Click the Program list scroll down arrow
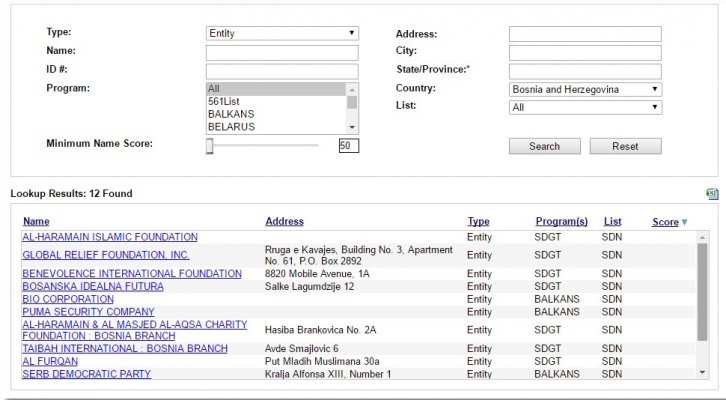This screenshot has width=726, height=400. (x=352, y=128)
